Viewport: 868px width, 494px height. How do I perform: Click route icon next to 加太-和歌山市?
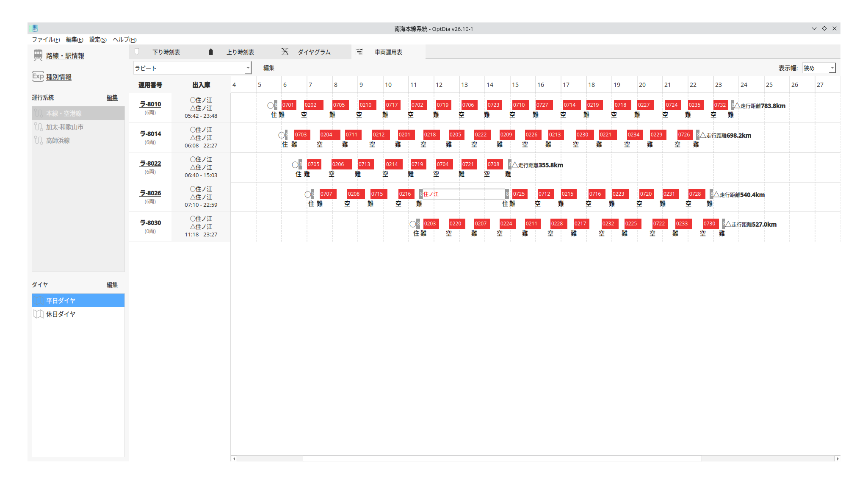(39, 127)
